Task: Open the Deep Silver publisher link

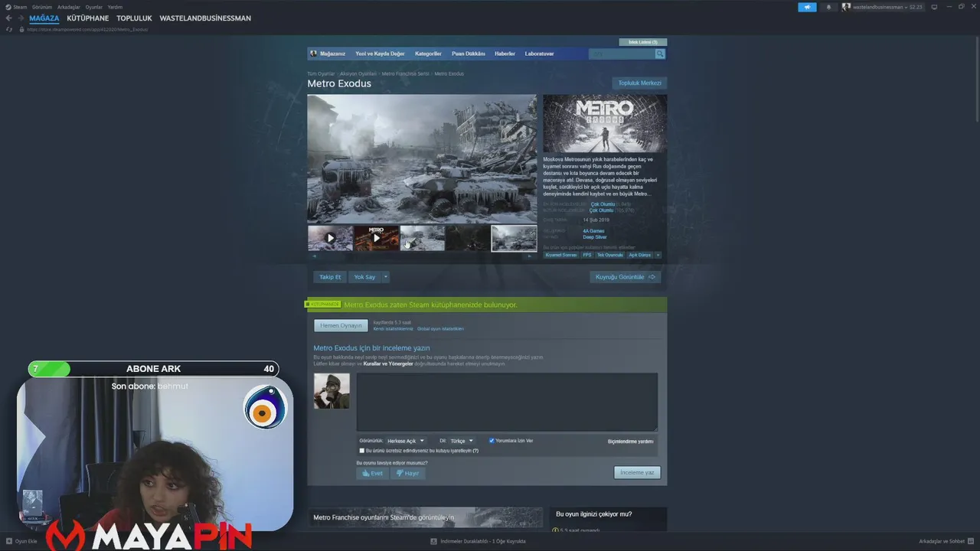Action: 595,237
